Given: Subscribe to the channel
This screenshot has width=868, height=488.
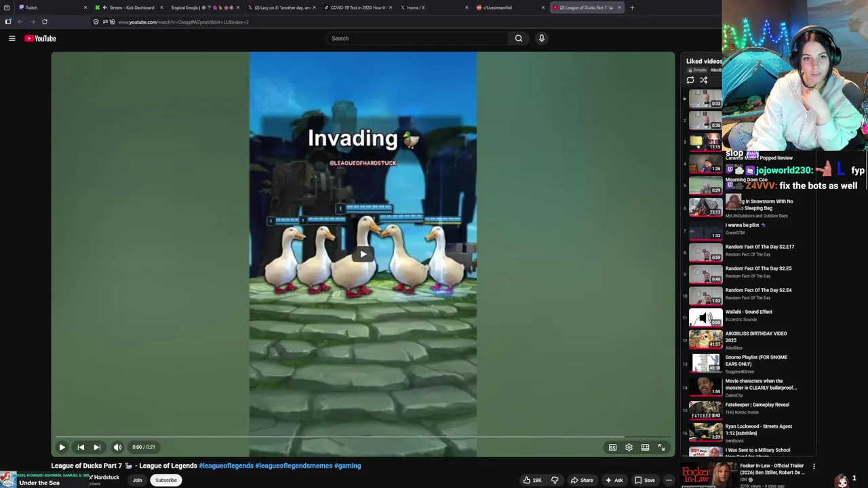Looking at the screenshot, I should point(165,480).
